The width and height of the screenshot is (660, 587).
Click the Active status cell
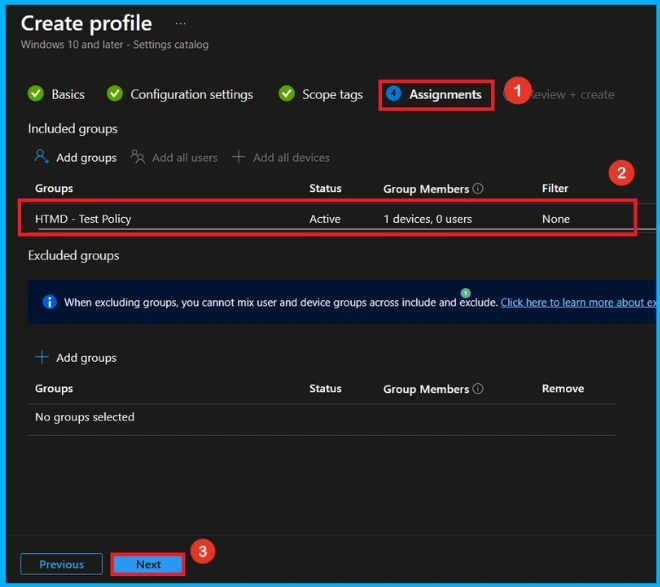point(325,219)
